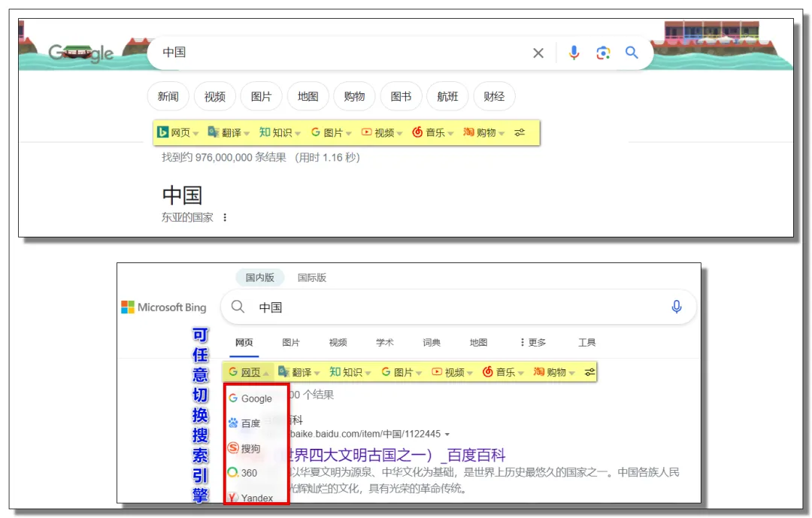Click the G 网页 icon in the Bing-page switcher bar

(x=233, y=371)
